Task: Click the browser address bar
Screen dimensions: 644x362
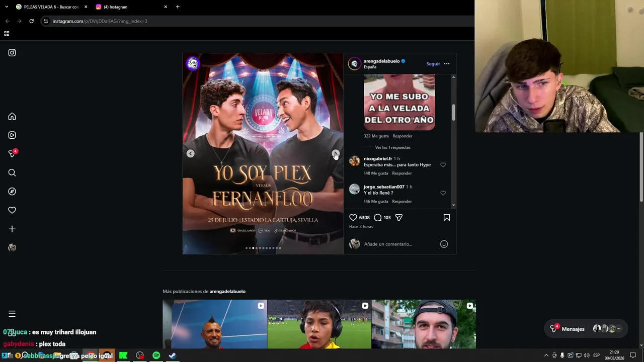Action: [257, 21]
